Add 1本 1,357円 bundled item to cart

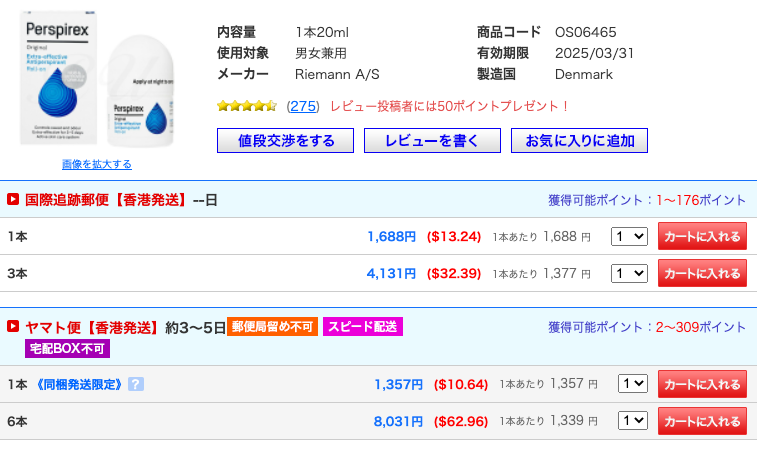(x=702, y=384)
